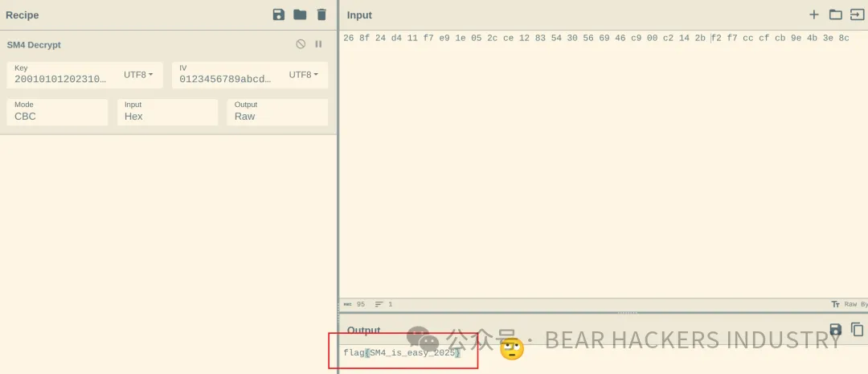
Task: Open Key encoding UTF8 dropdown
Action: [138, 75]
